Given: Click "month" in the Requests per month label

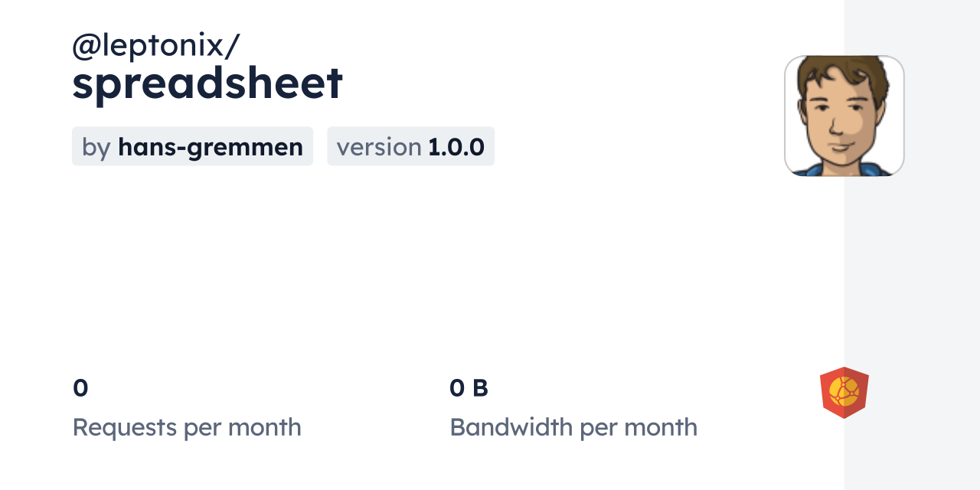Looking at the screenshot, I should (x=265, y=427).
